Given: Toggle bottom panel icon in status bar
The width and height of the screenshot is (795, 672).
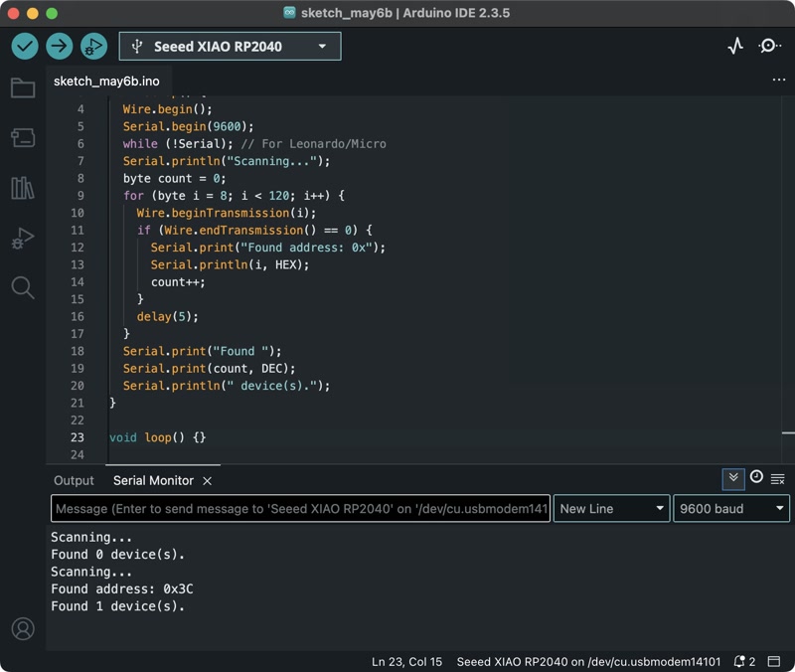Looking at the screenshot, I should click(x=774, y=661).
